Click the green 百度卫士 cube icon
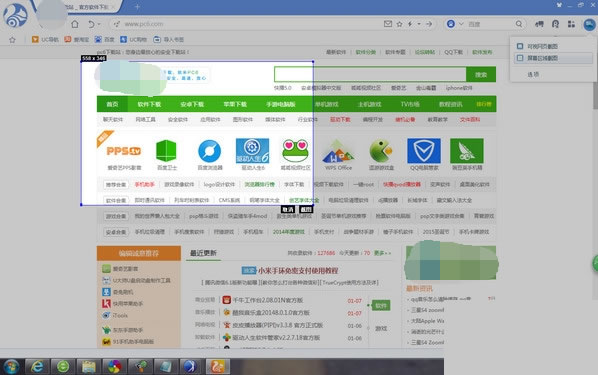This screenshot has width=598, height=375. (166, 151)
